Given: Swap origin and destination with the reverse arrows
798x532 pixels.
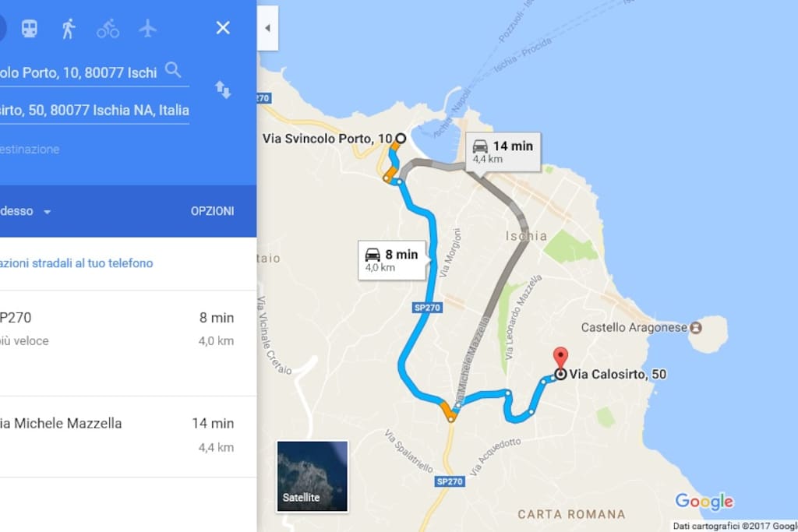Looking at the screenshot, I should (223, 90).
